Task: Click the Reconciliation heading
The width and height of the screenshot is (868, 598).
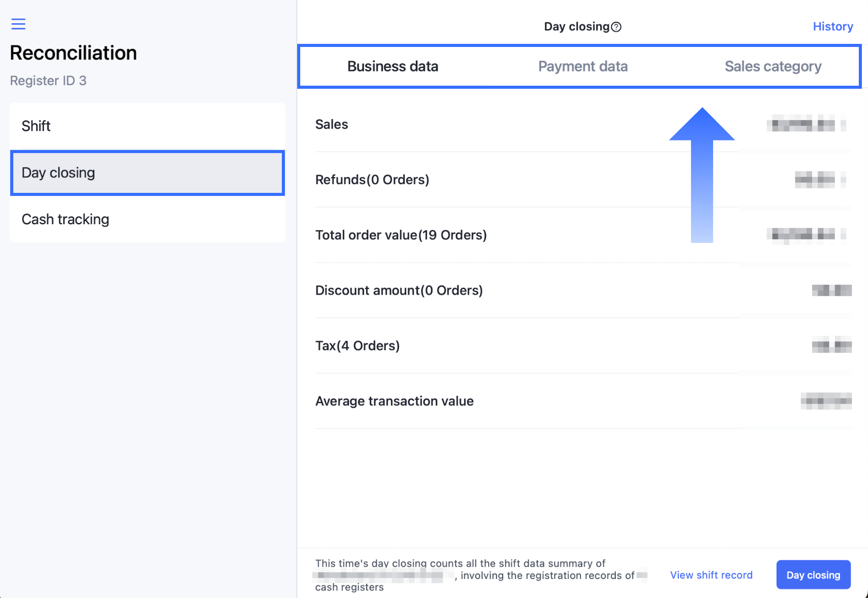Action: pos(73,53)
